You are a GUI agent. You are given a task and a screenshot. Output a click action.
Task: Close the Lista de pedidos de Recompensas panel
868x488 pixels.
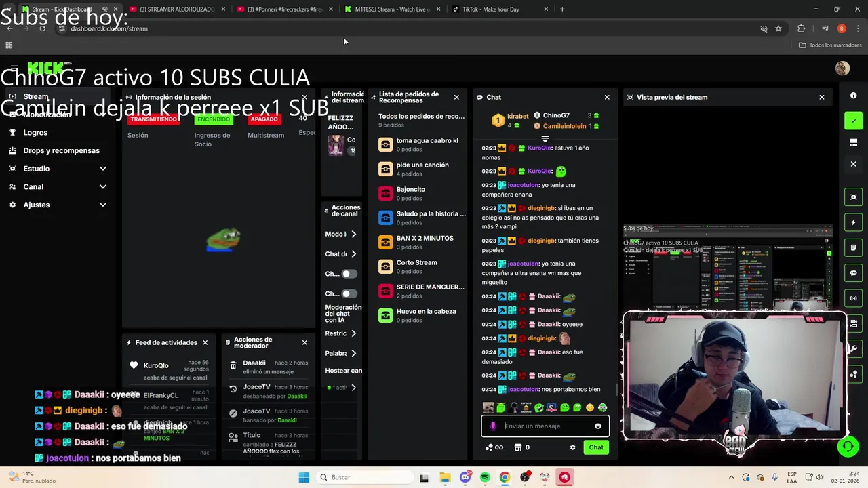[x=456, y=97]
